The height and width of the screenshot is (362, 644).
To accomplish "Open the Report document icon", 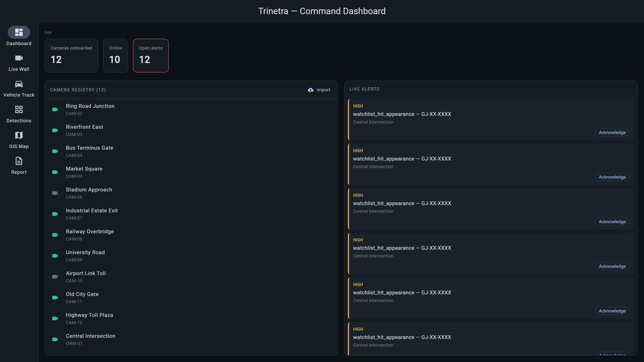I will tap(19, 161).
